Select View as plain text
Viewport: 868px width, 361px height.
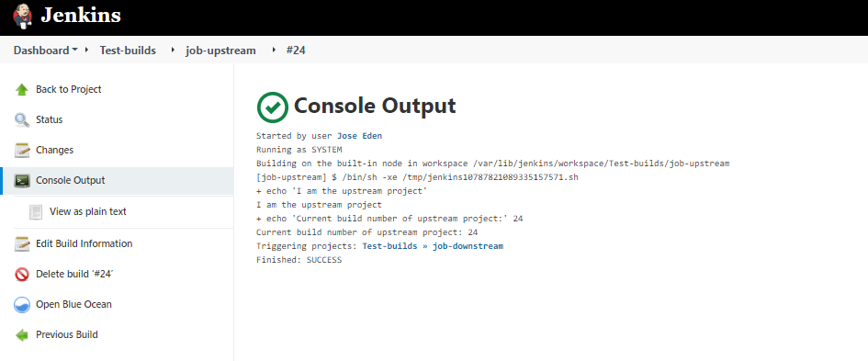[88, 211]
